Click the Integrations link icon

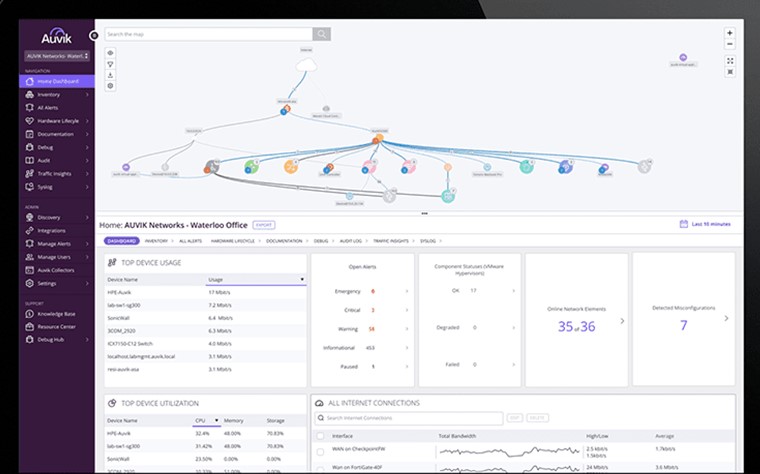coord(30,231)
